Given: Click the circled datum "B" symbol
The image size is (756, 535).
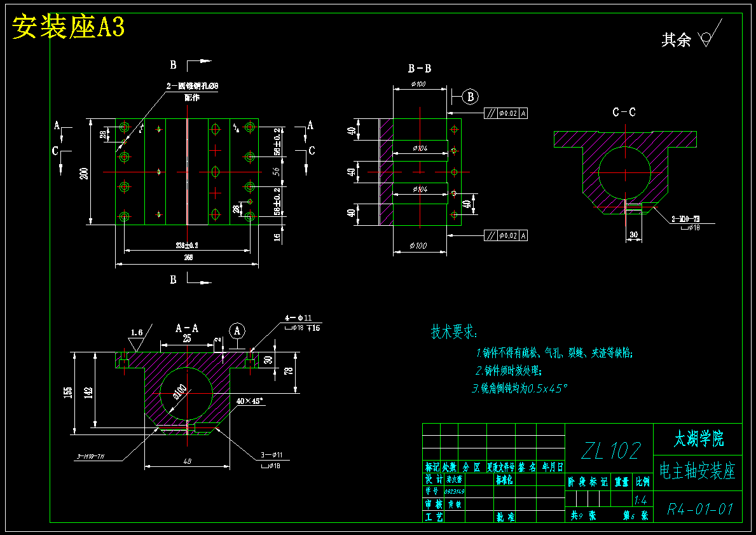Looking at the screenshot, I should click(471, 97).
